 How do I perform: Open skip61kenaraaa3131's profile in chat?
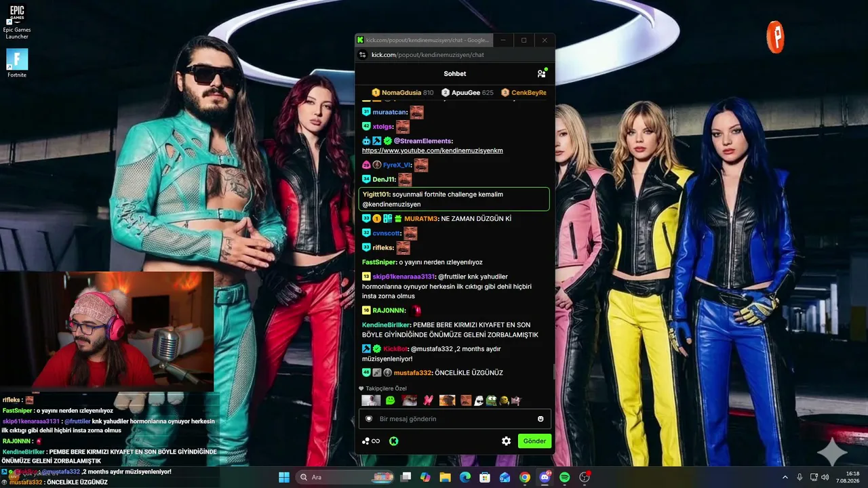[403, 277]
